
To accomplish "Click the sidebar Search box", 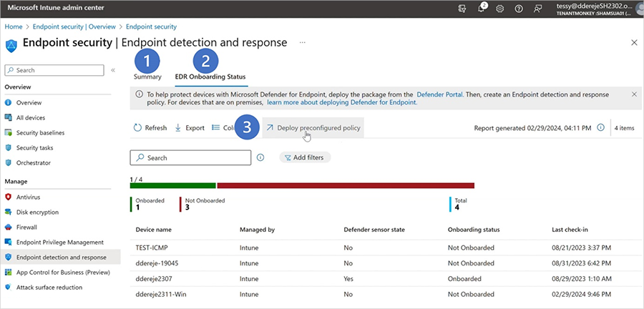I will coord(54,70).
